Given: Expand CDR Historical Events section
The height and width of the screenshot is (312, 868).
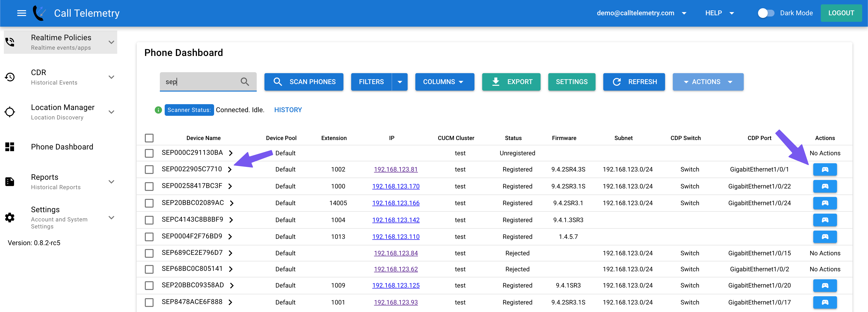Looking at the screenshot, I should [x=112, y=77].
